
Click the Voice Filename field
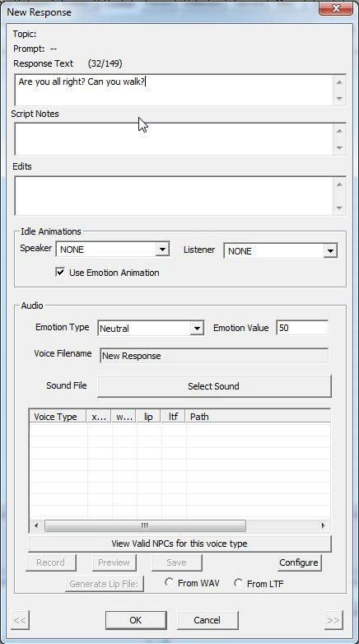(x=214, y=356)
